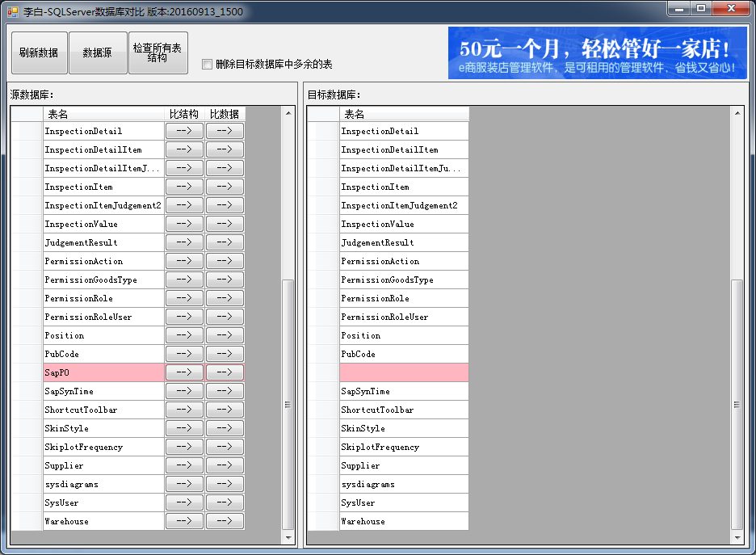The image size is (756, 555).
Task: Compare data for Warehouse row
Action: pos(225,521)
